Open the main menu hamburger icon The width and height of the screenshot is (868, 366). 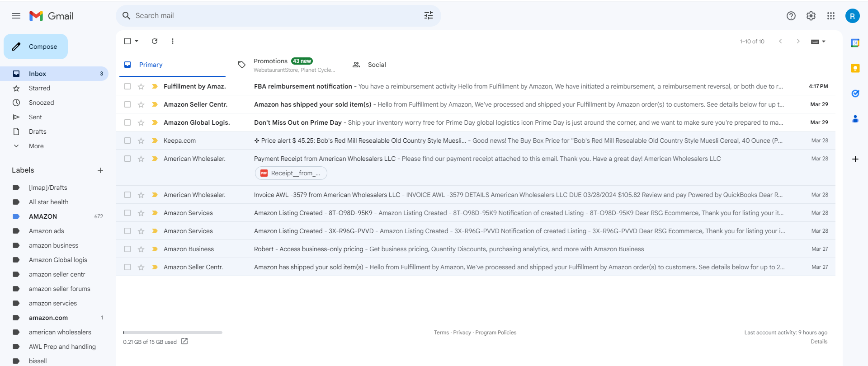coord(16,16)
